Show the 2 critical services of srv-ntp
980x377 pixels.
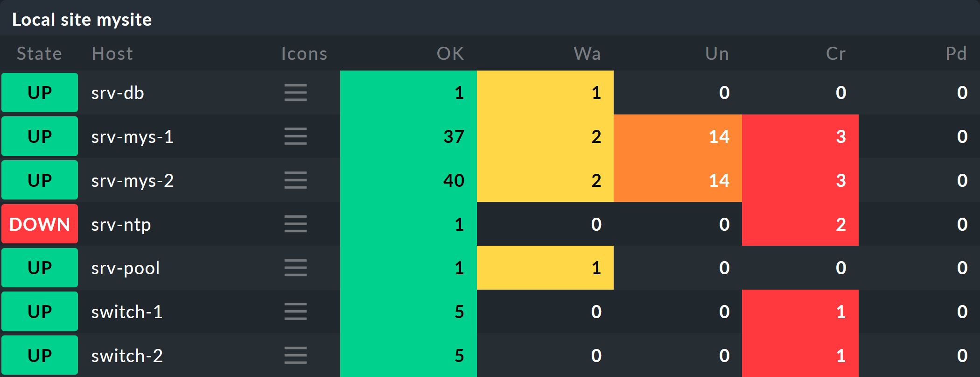840,224
